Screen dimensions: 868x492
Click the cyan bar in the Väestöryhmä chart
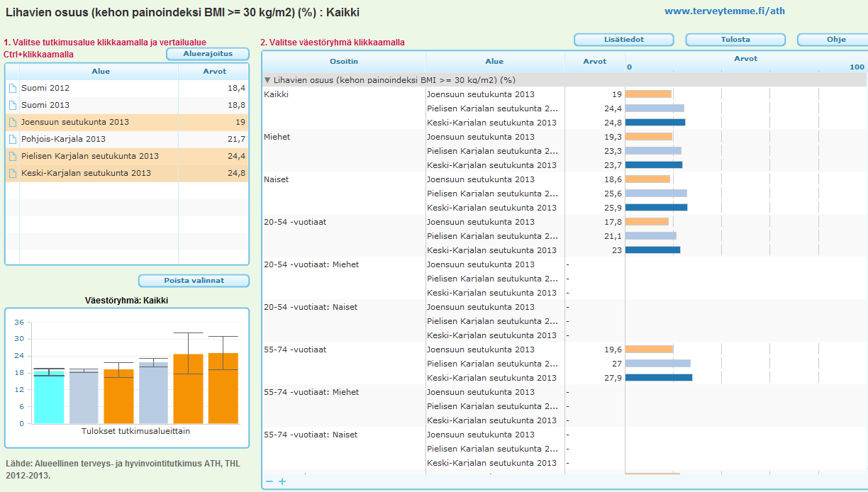click(x=49, y=396)
